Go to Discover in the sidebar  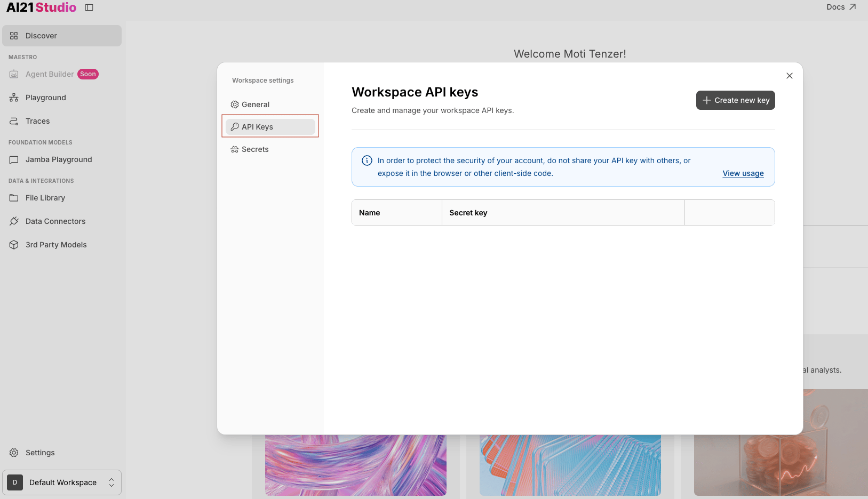tap(62, 36)
